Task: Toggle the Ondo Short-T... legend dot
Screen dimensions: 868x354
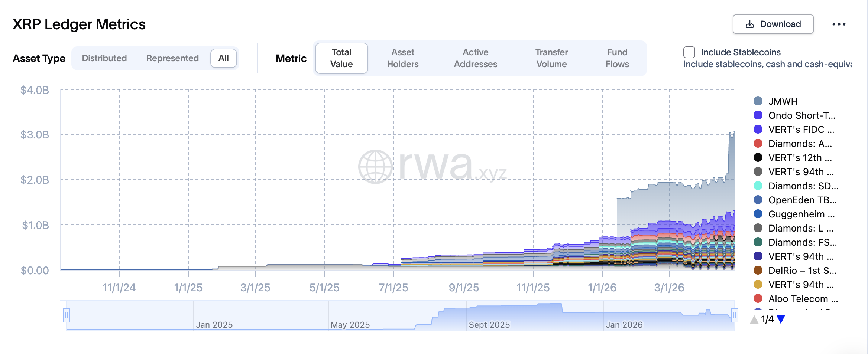Action: [x=758, y=115]
